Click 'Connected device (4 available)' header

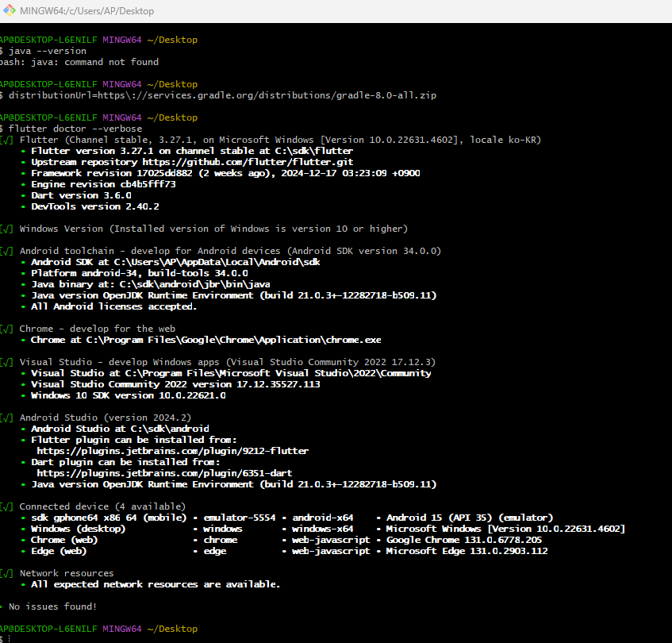pyautogui.click(x=93, y=506)
